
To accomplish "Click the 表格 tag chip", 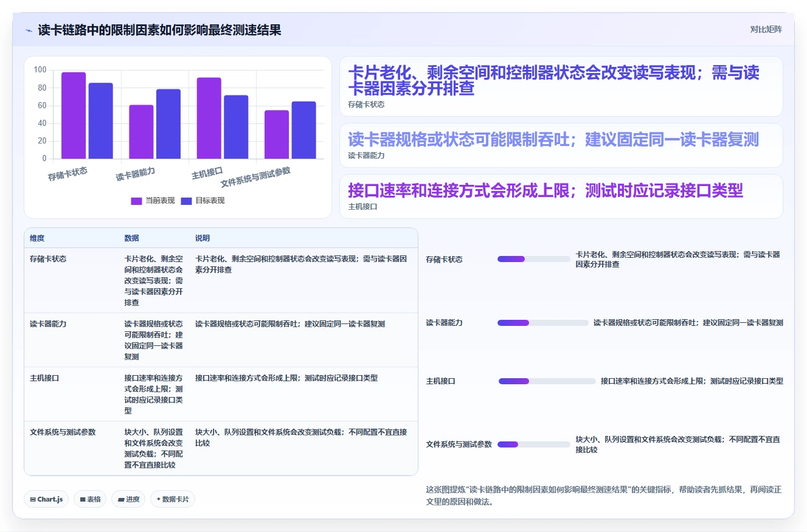I will (90, 499).
